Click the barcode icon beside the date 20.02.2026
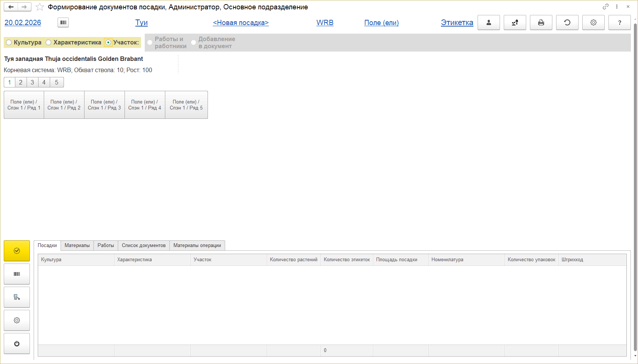The height and width of the screenshot is (364, 638). pos(63,22)
